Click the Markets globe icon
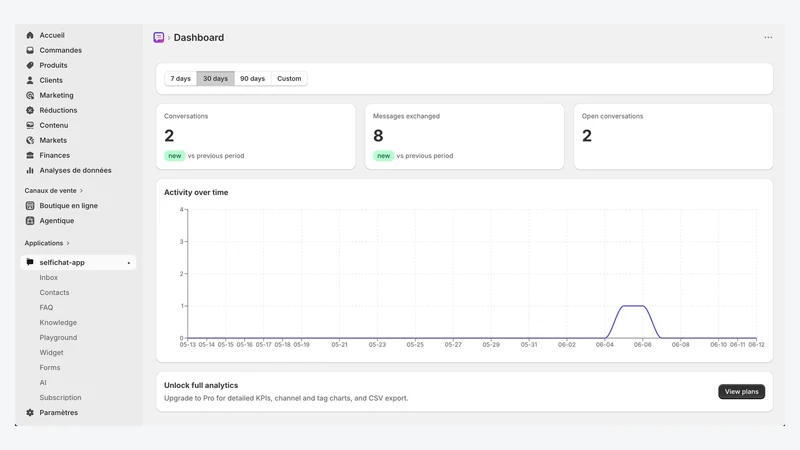 tap(30, 140)
